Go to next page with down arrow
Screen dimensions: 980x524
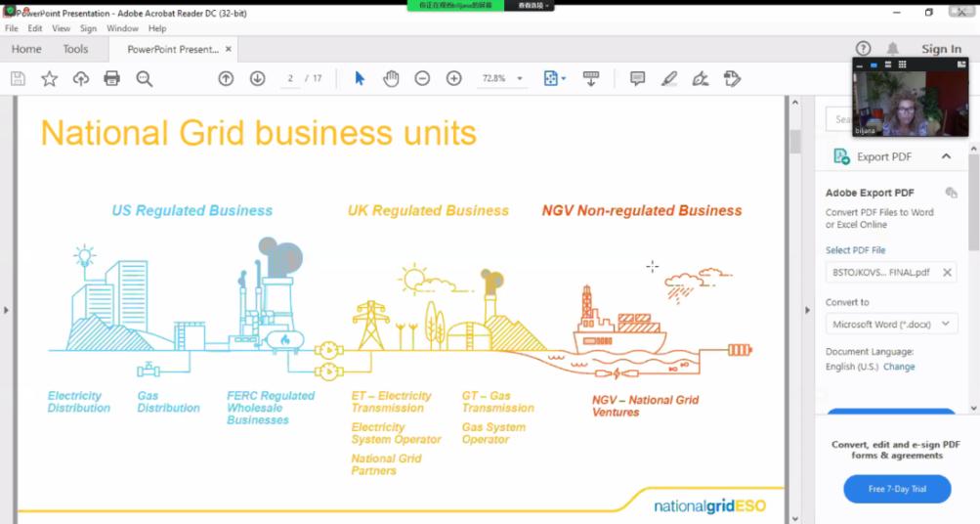257,78
